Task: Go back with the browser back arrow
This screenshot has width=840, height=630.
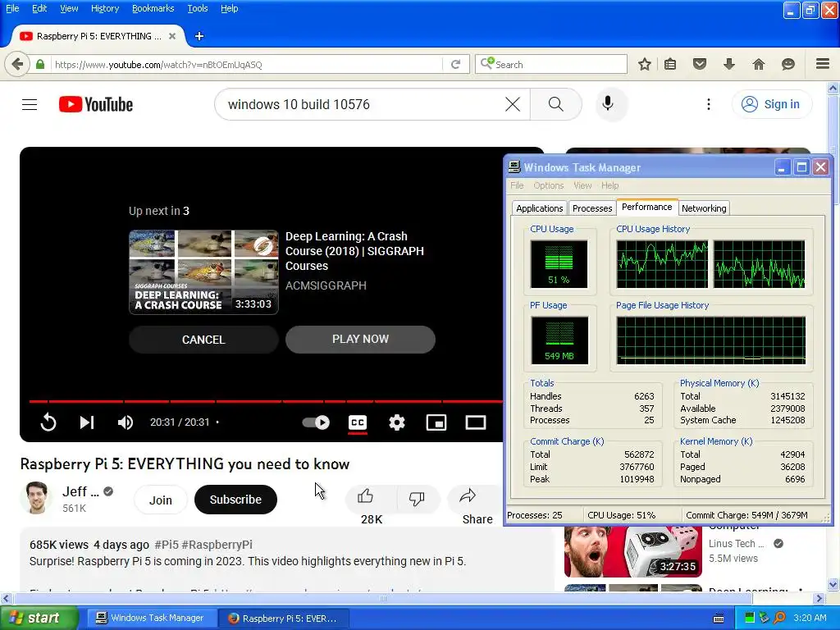Action: coord(17,64)
